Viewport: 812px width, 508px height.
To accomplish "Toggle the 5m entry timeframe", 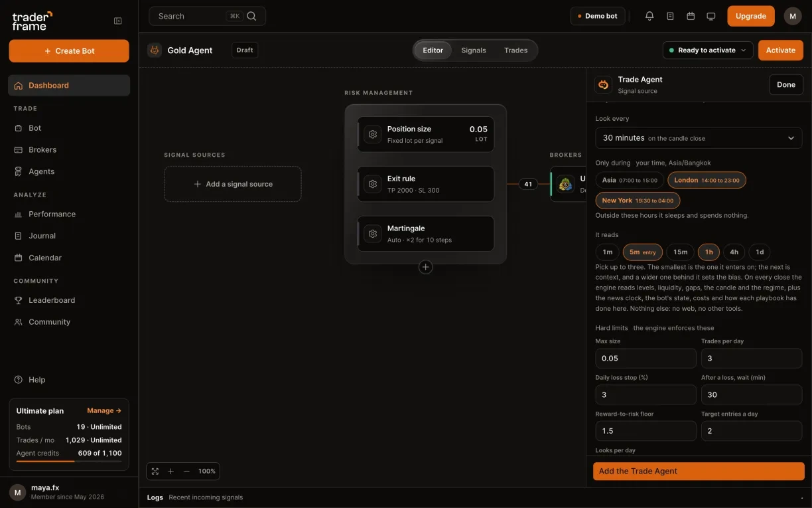I will click(x=642, y=252).
